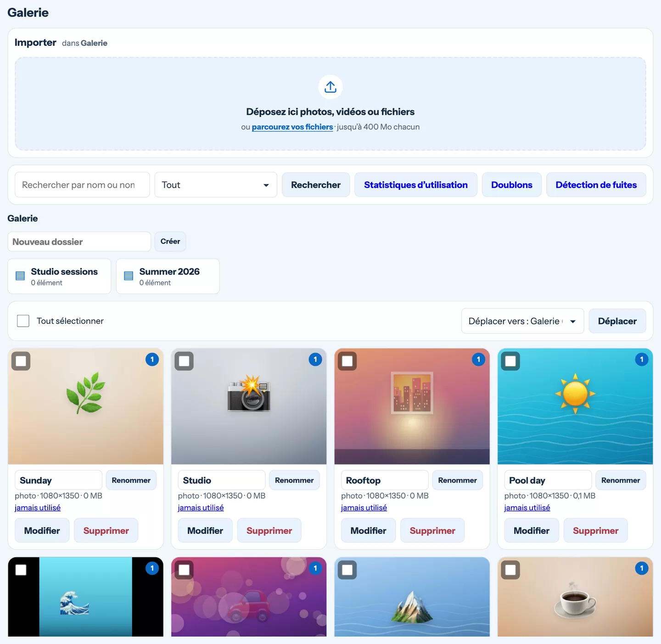
Task: Click the upload arrow icon in drop zone
Action: click(330, 87)
